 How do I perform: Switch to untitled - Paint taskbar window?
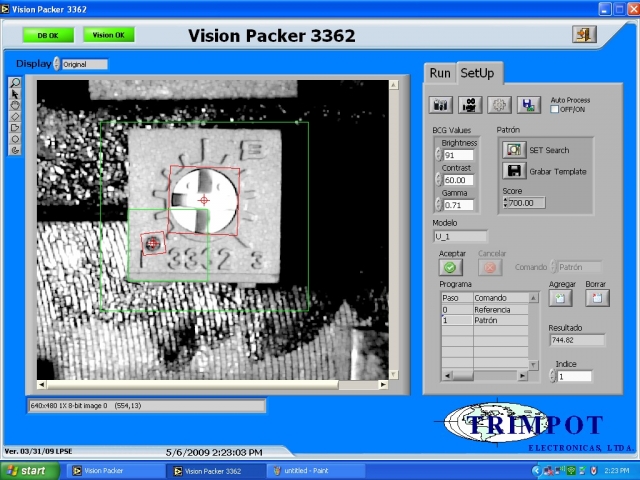[x=314, y=471]
